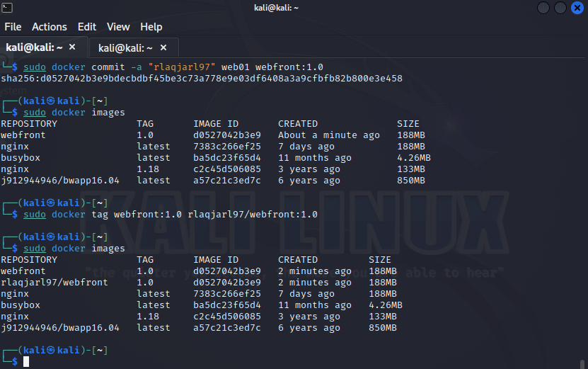Close the first kali@kali tab
The image size is (588, 369).
click(72, 47)
